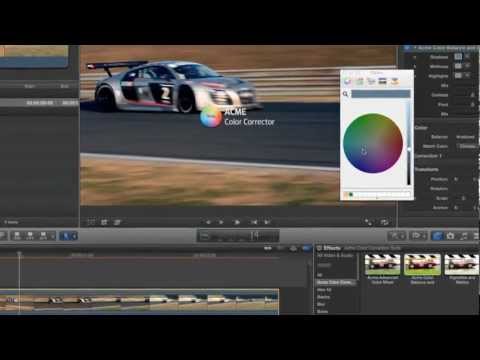This screenshot has height=360, width=480.
Task: Enter full screen playback from viewer
Action: (x=368, y=222)
